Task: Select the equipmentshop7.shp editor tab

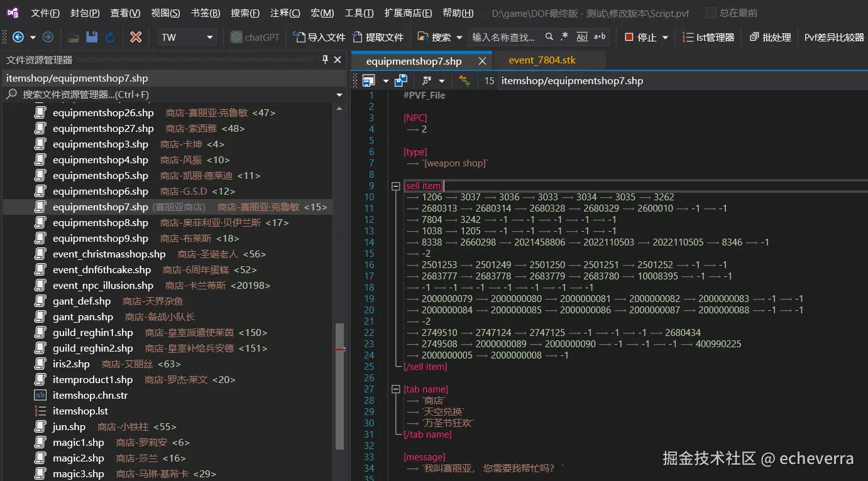Action: (x=414, y=61)
